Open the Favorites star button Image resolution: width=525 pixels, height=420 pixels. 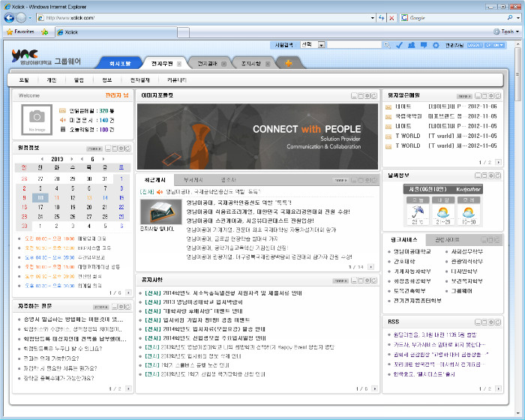pos(21,31)
